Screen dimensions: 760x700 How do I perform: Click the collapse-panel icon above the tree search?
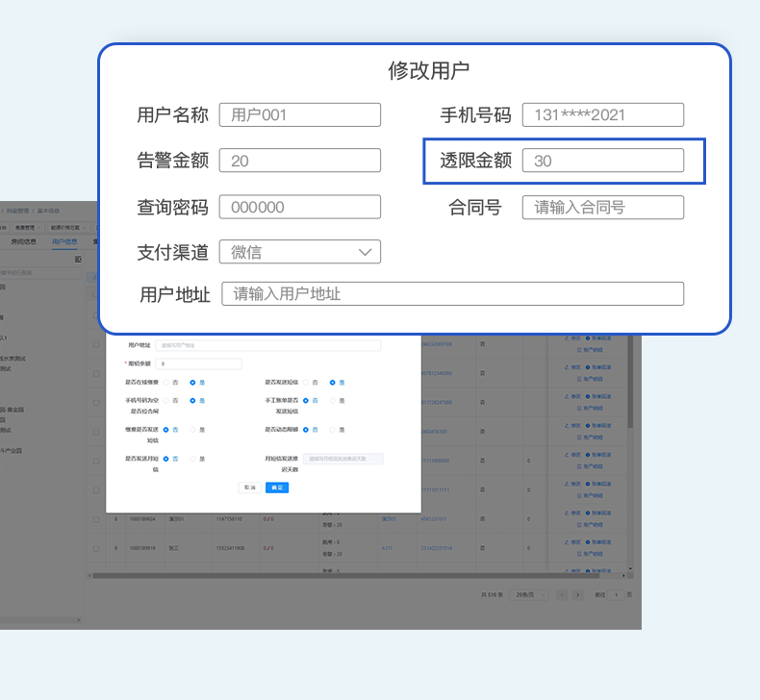pos(78,259)
